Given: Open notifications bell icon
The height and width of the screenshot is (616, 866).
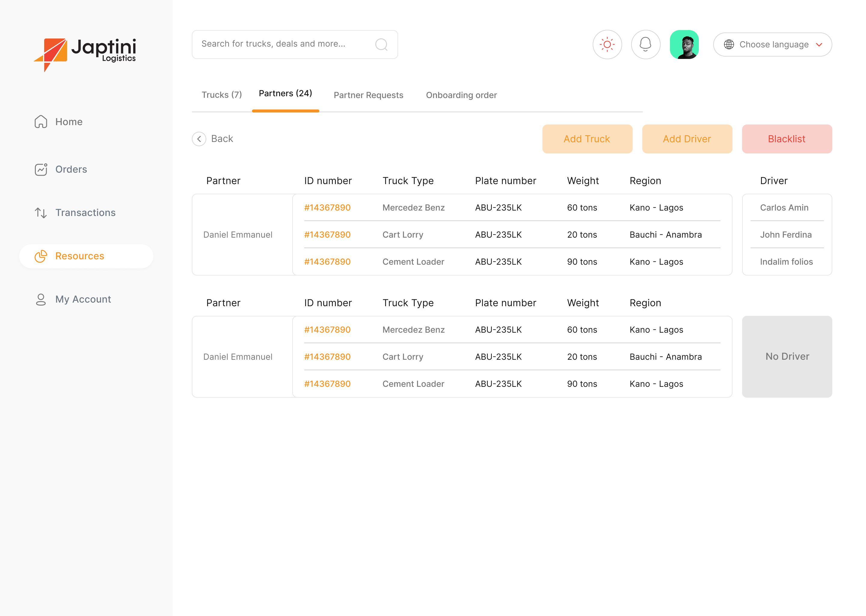Looking at the screenshot, I should (x=645, y=45).
